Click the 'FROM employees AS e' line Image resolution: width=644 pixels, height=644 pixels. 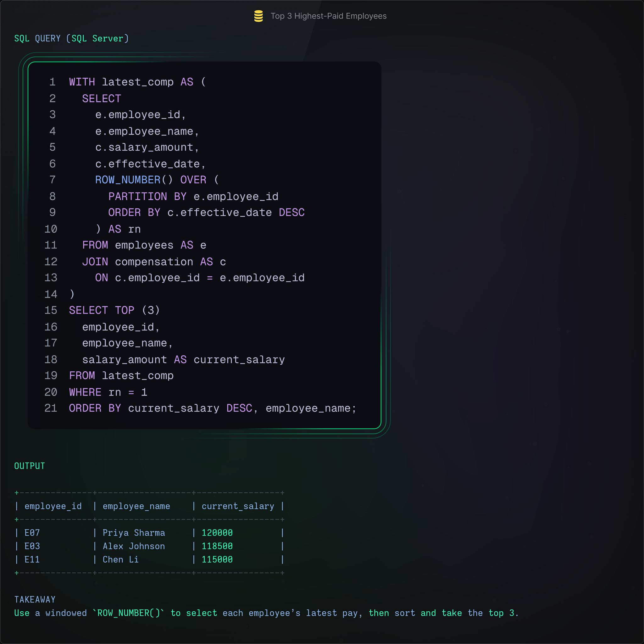pos(144,245)
